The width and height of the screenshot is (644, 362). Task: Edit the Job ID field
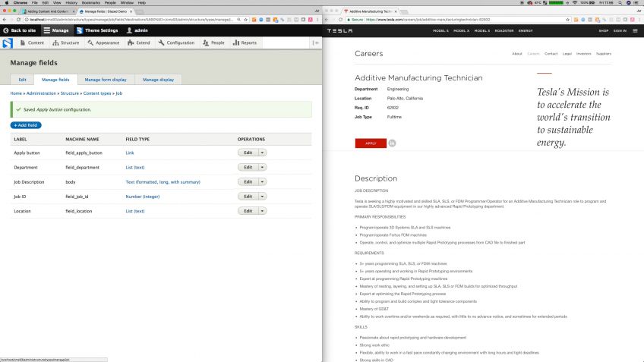click(248, 197)
